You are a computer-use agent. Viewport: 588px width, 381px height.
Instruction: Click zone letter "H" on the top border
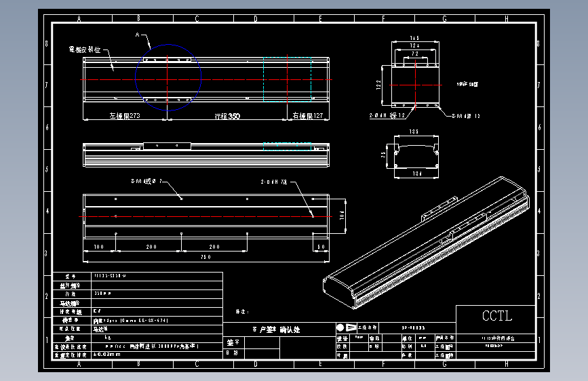tap(506, 19)
